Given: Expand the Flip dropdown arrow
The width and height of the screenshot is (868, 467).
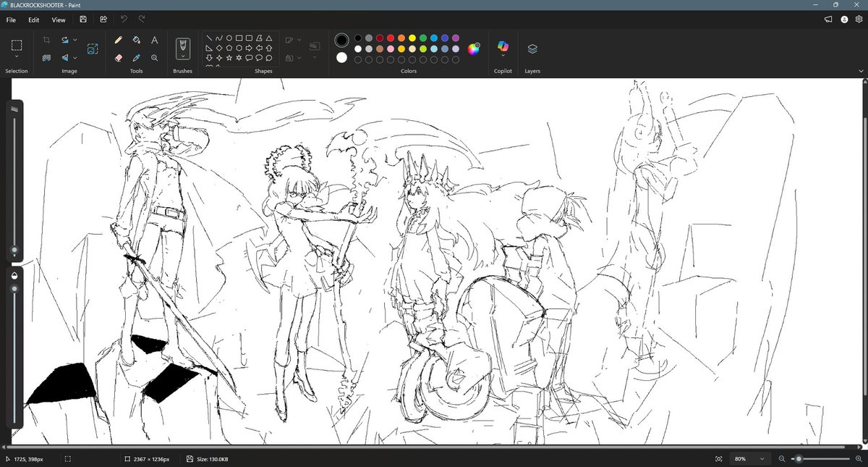Looking at the screenshot, I should coord(75,57).
